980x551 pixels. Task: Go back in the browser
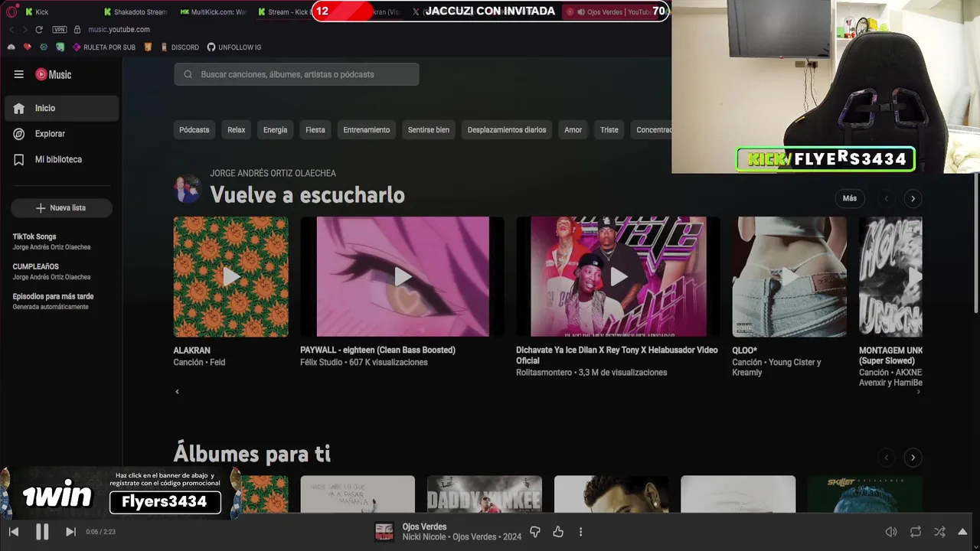tap(11, 29)
